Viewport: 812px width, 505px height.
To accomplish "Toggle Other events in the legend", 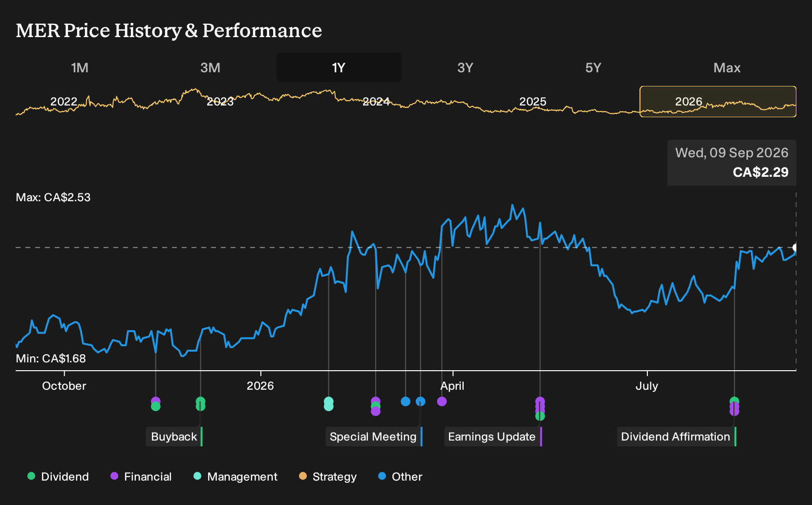I will pos(400,477).
